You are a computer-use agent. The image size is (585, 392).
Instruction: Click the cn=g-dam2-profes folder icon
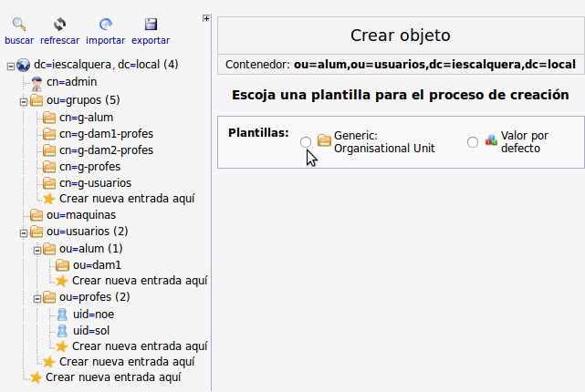(49, 150)
